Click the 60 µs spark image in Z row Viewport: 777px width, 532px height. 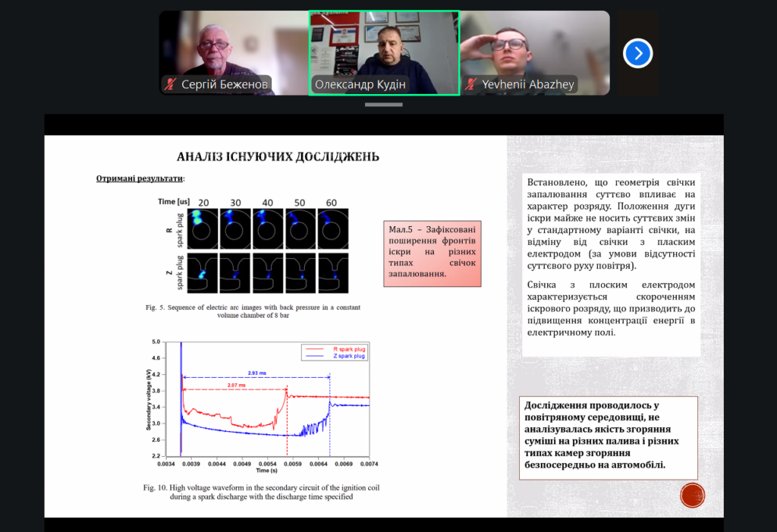332,273
